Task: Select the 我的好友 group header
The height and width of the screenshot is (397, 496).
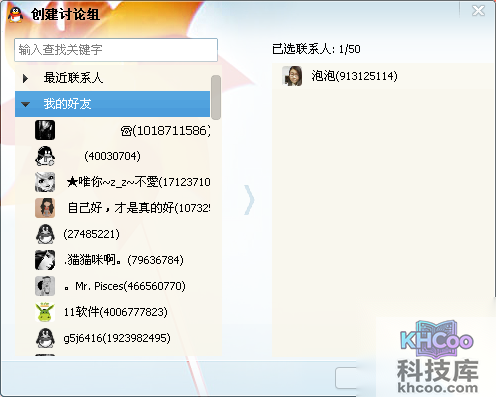Action: 113,104
